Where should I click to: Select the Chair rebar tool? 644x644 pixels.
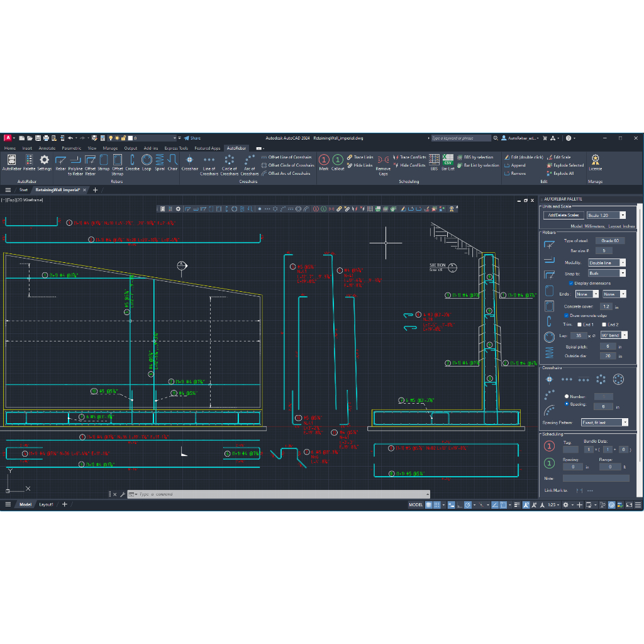pyautogui.click(x=172, y=162)
